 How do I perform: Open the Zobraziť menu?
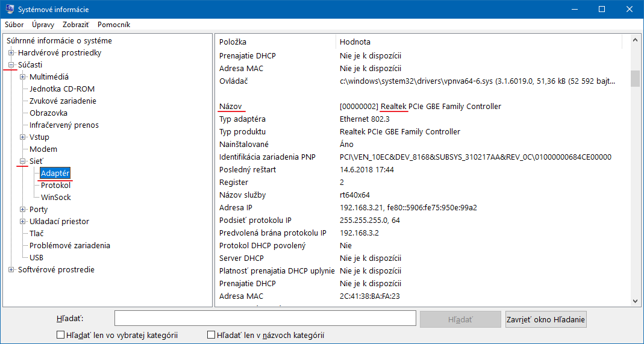point(76,25)
